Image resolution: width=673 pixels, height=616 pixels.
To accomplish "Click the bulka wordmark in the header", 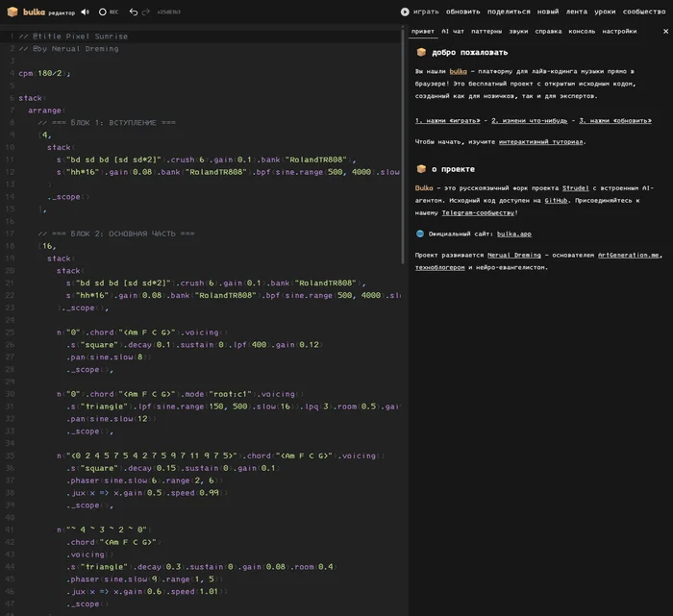I will 34,12.
